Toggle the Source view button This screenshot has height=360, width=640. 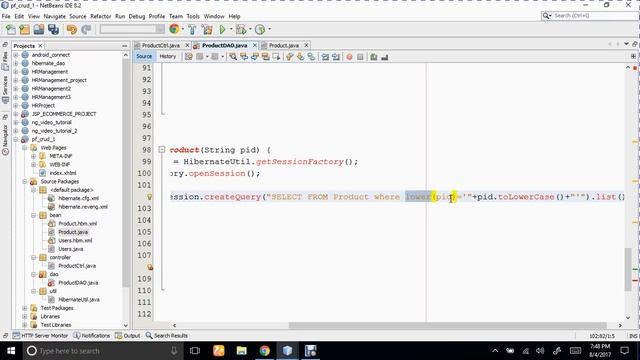[144, 56]
